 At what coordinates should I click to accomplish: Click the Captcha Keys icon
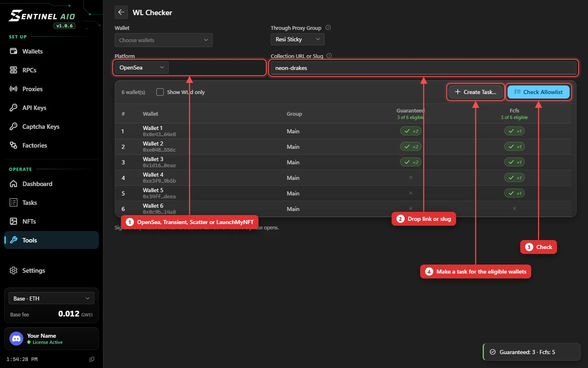[13, 126]
